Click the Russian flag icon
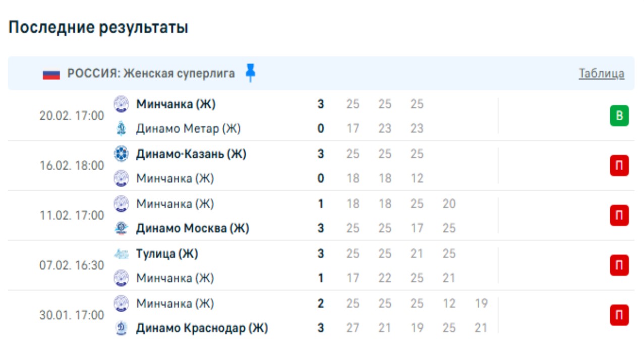This screenshot has height=339, width=644. [51, 74]
